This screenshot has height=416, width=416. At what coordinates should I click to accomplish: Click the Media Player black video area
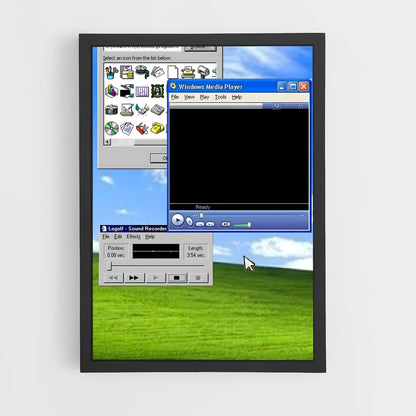click(239, 156)
